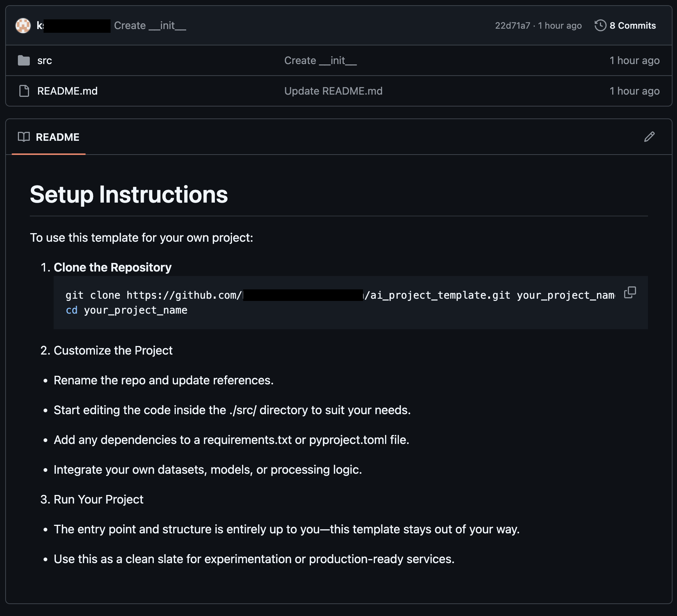Click the 'cd your_project_name' code line
The image size is (677, 616).
pyautogui.click(x=127, y=310)
